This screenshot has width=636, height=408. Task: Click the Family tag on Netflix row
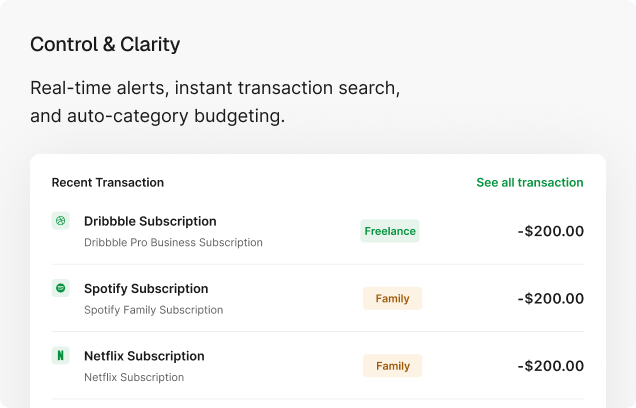coord(392,366)
